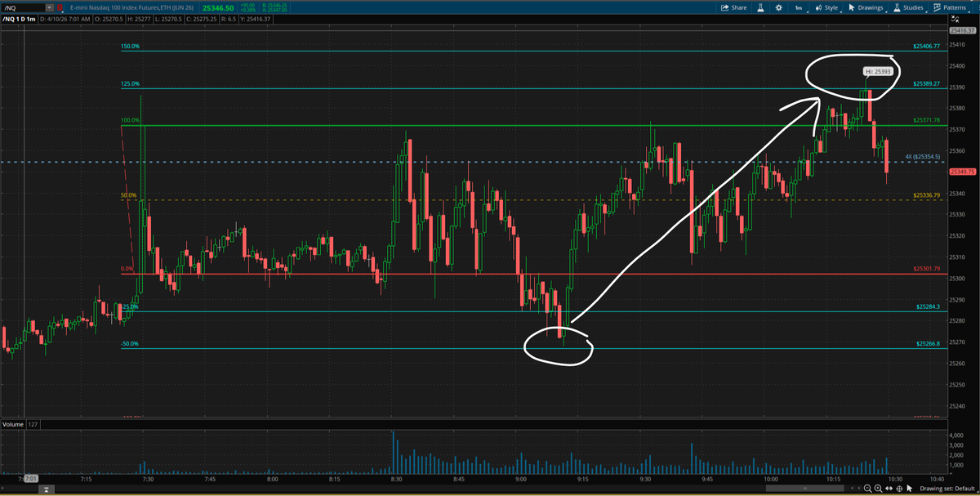
Task: Open chart settings with the gear icon
Action: click(779, 7)
